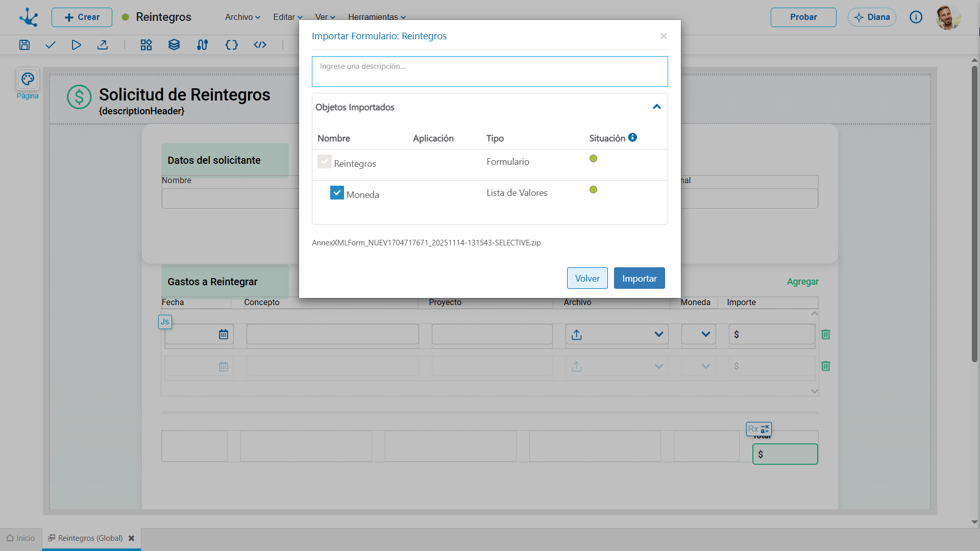
Task: Open the Ver menu
Action: 325,17
